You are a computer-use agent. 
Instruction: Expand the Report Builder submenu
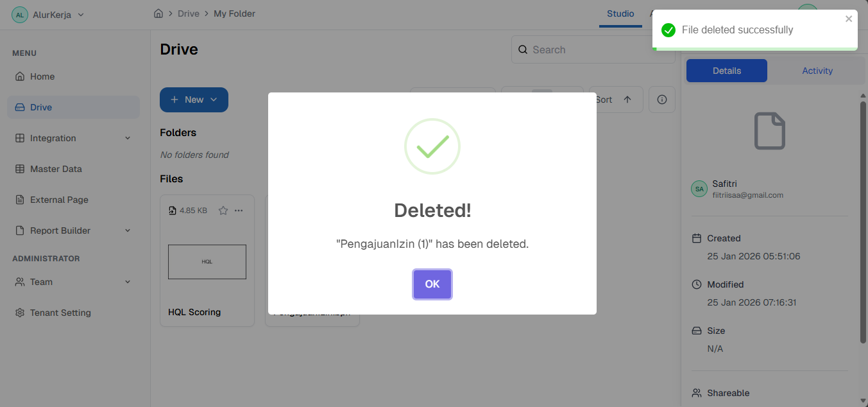[x=127, y=230]
